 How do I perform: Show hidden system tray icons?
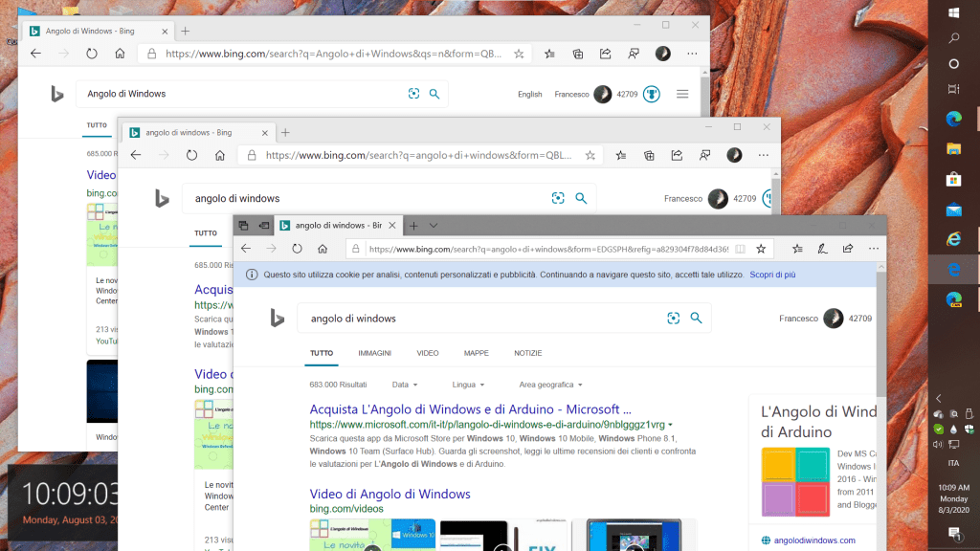pyautogui.click(x=939, y=398)
